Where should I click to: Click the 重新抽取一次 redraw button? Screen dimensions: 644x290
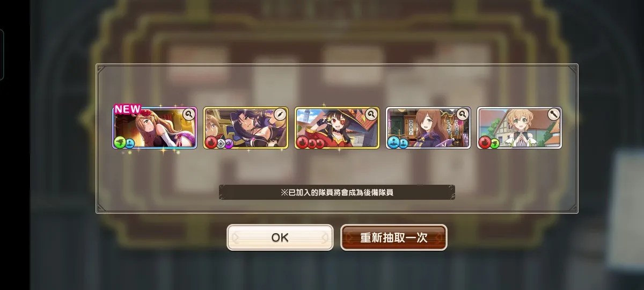coord(394,237)
